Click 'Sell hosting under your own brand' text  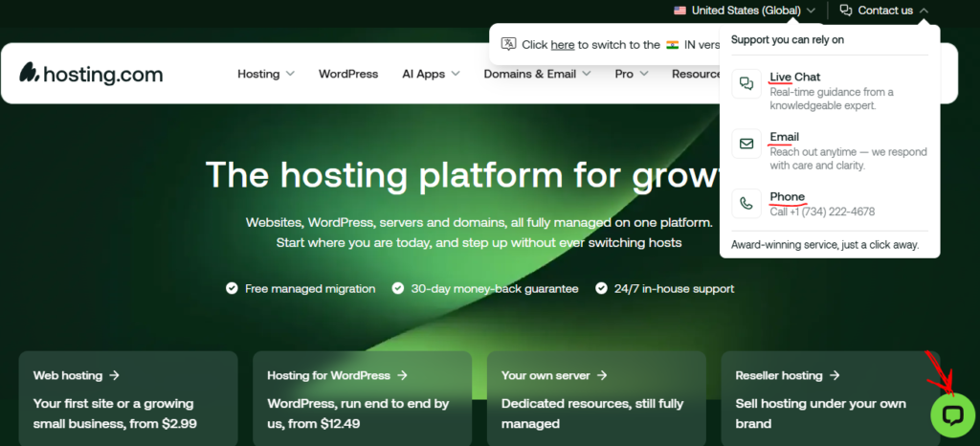click(820, 413)
